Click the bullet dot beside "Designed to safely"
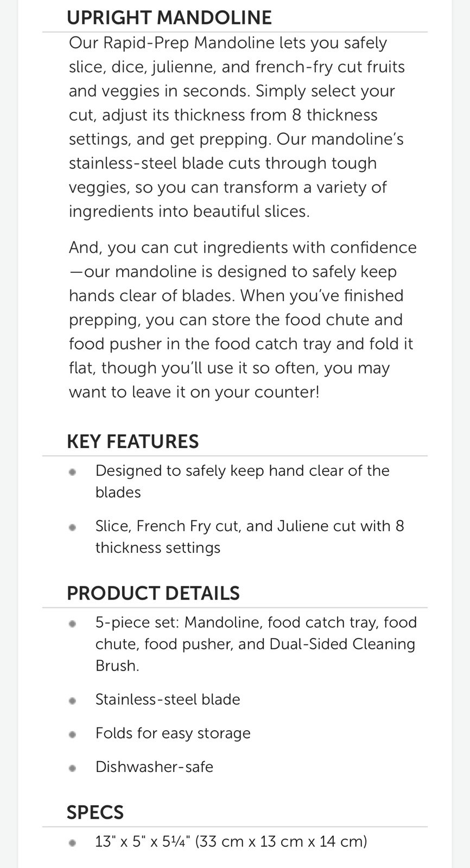This screenshot has height=868, width=470. (72, 472)
